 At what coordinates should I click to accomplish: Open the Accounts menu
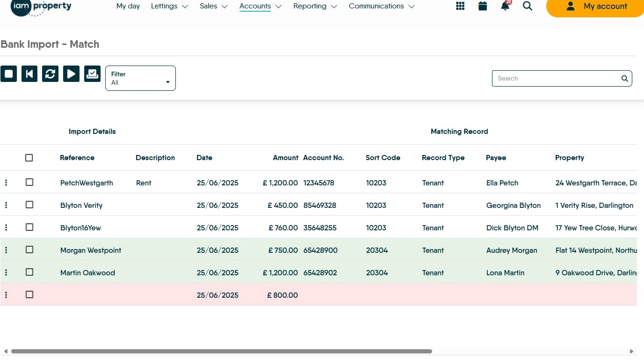coord(260,6)
